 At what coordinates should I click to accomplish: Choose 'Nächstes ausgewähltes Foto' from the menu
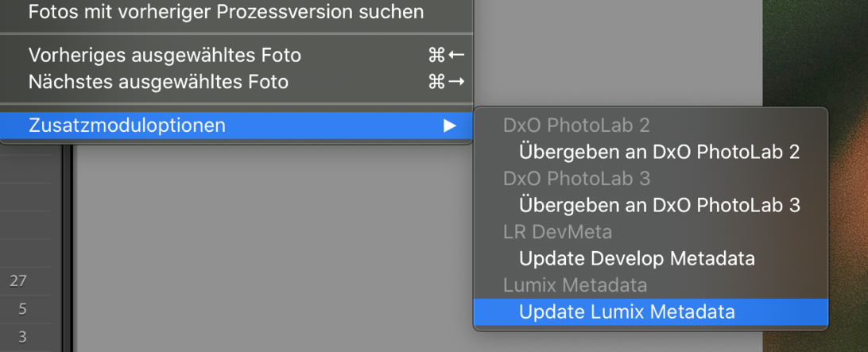[158, 82]
